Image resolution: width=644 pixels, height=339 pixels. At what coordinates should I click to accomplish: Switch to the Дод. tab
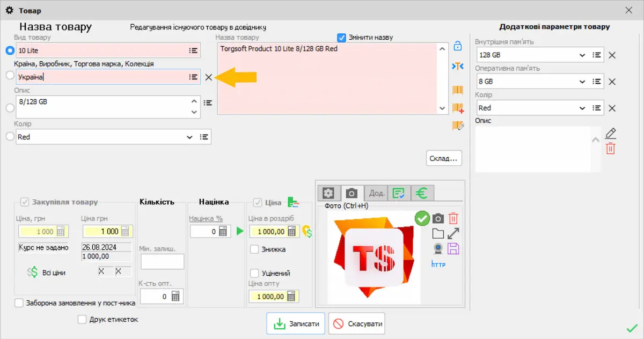pos(376,193)
